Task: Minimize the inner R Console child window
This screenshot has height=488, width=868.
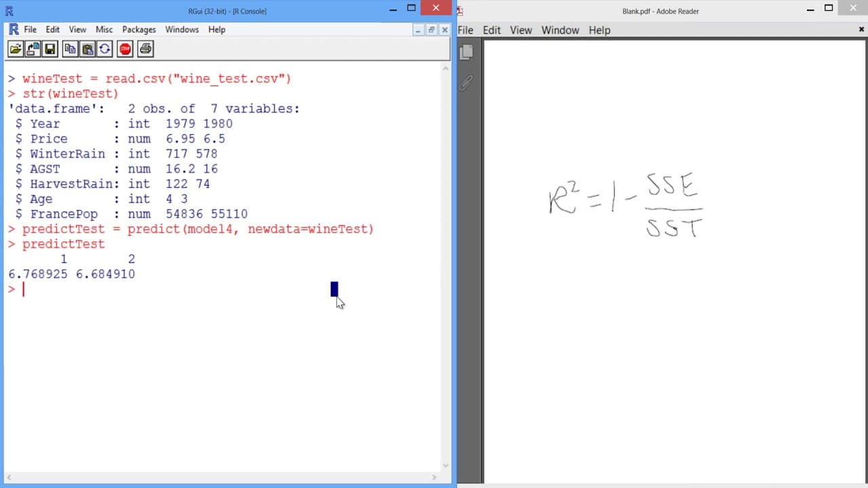Action: coord(418,30)
